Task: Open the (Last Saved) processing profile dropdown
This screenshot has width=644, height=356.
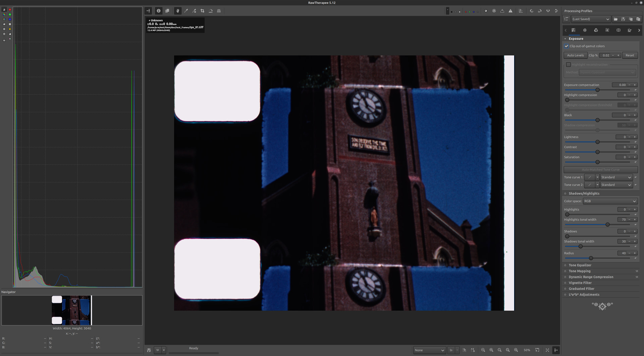Action: (x=591, y=19)
